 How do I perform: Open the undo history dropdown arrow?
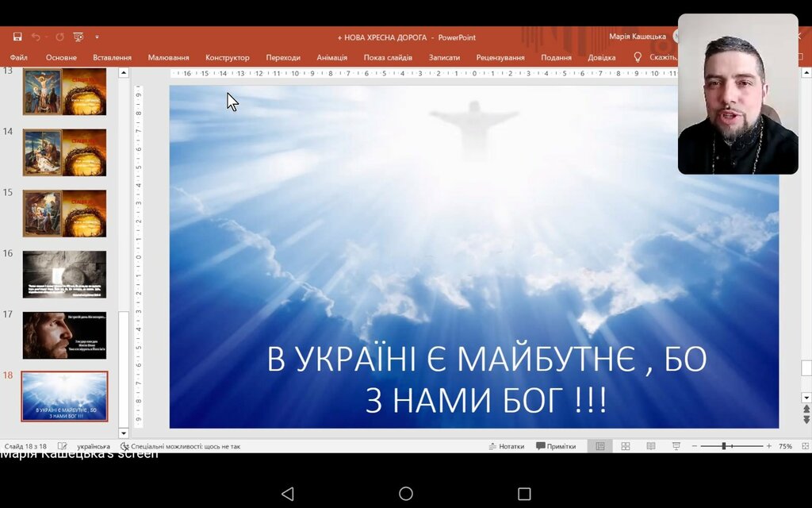(x=46, y=37)
